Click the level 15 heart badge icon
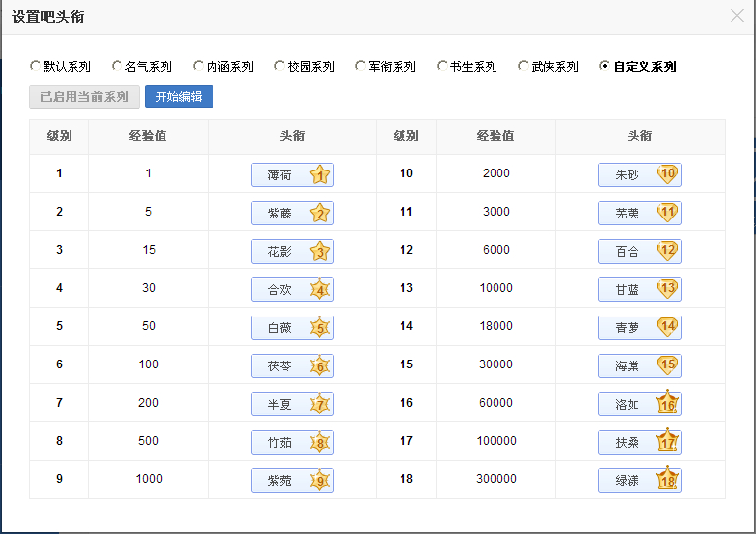The width and height of the screenshot is (756, 534). tap(667, 364)
